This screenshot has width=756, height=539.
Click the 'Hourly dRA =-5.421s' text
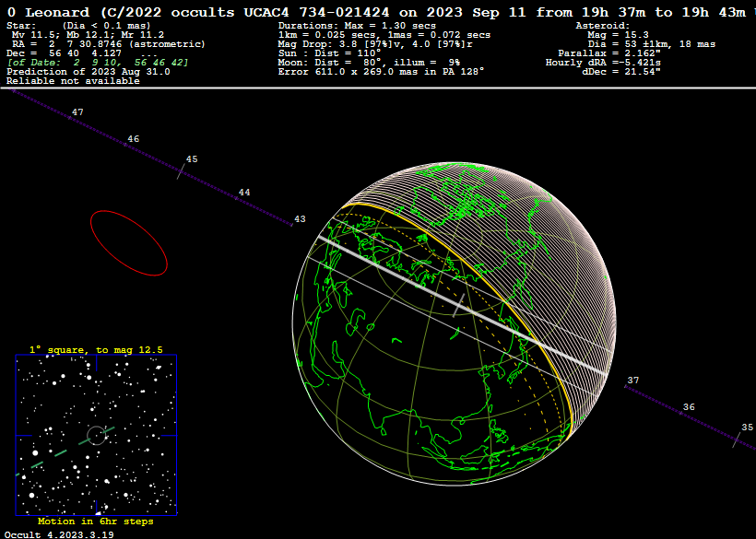click(x=603, y=62)
